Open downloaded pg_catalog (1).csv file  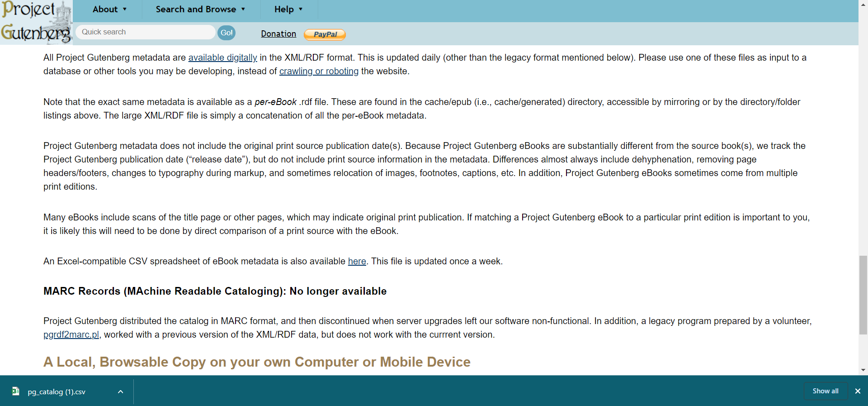57,392
